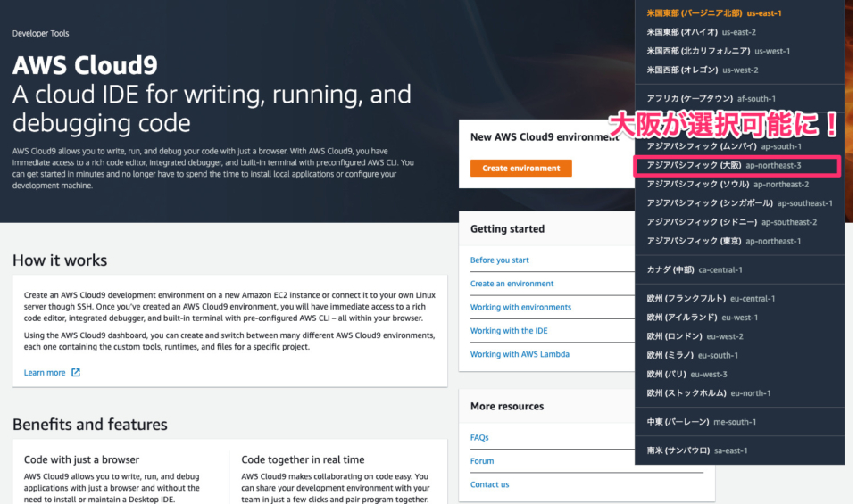The height and width of the screenshot is (504, 857).
Task: Click the AWS Cloud9 title heading
Action: click(85, 65)
